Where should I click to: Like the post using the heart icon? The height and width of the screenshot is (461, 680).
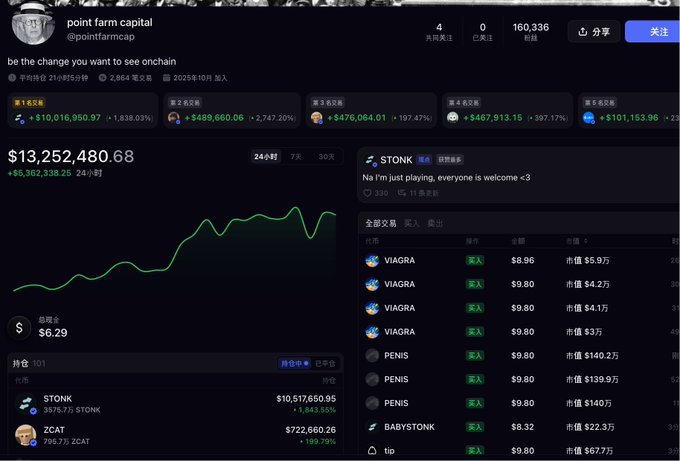(367, 193)
